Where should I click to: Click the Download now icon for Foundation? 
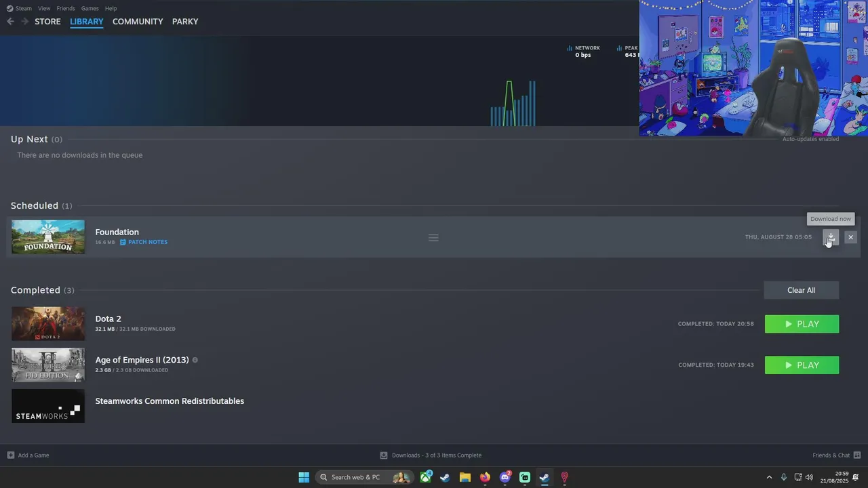[x=831, y=237]
